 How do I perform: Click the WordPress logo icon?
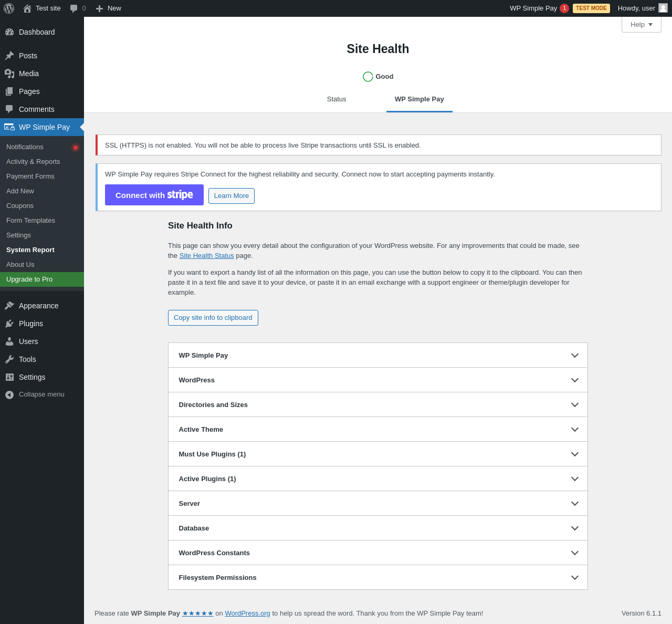[9, 8]
